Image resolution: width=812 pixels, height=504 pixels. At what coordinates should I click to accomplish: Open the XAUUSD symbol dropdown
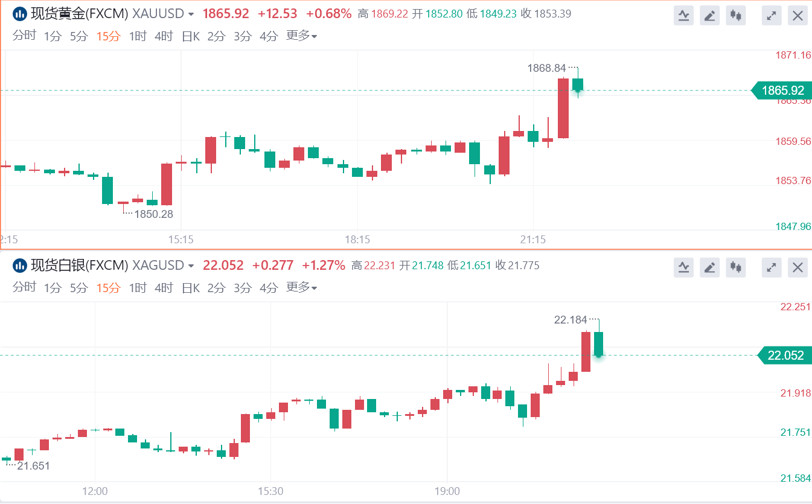point(191,14)
